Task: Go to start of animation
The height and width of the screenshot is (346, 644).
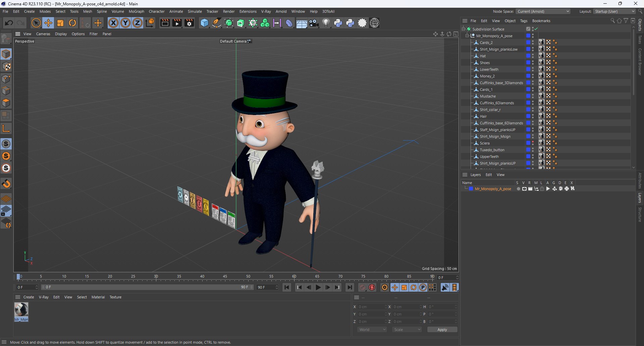Action: (x=286, y=287)
